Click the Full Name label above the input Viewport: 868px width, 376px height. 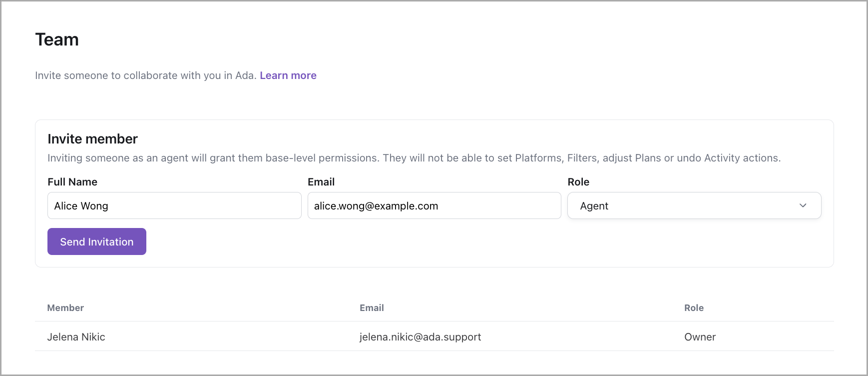72,182
